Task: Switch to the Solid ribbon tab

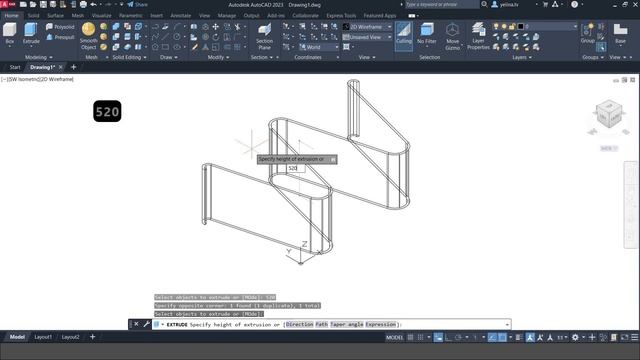Action: (33, 16)
